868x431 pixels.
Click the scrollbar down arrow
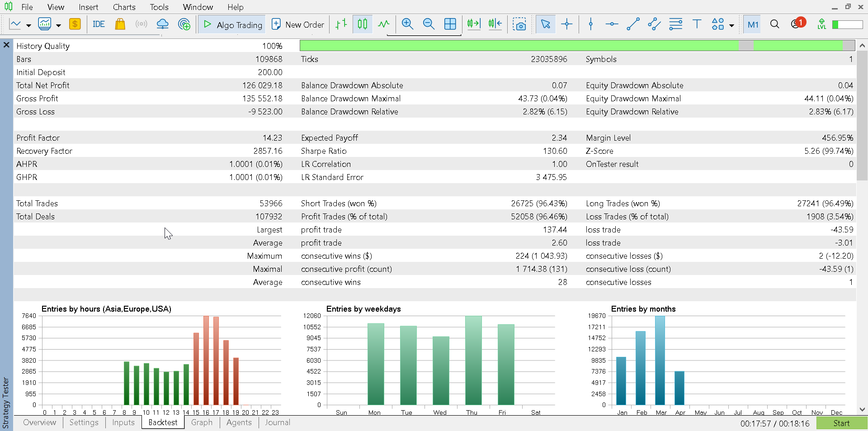(862, 409)
